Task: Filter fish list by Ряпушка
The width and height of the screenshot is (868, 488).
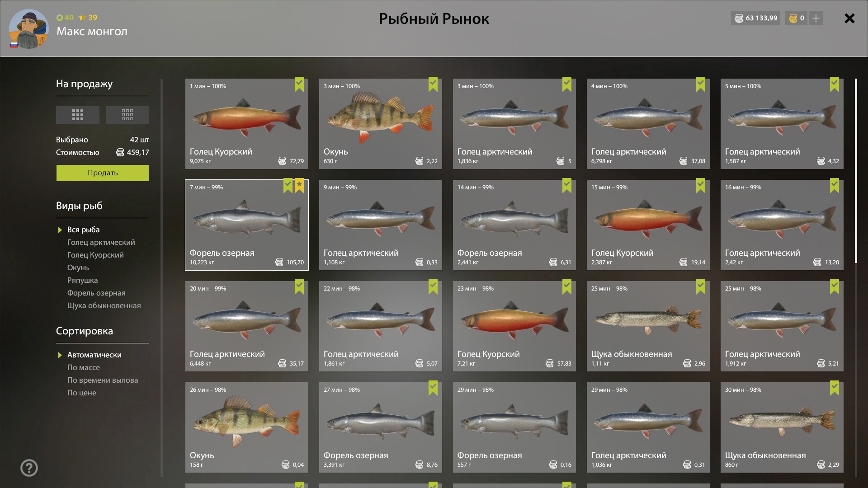Action: point(82,280)
